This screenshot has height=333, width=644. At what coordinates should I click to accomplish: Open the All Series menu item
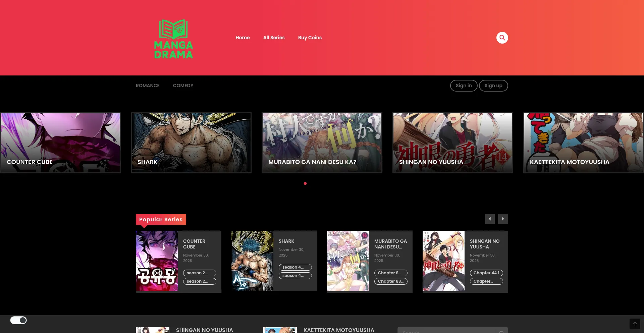[x=274, y=38]
